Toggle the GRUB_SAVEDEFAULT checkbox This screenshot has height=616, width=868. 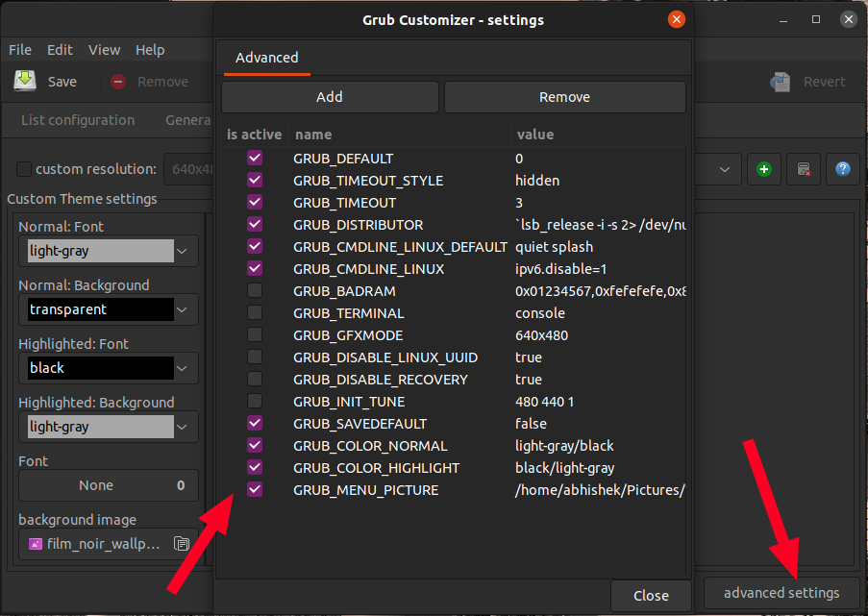point(255,424)
